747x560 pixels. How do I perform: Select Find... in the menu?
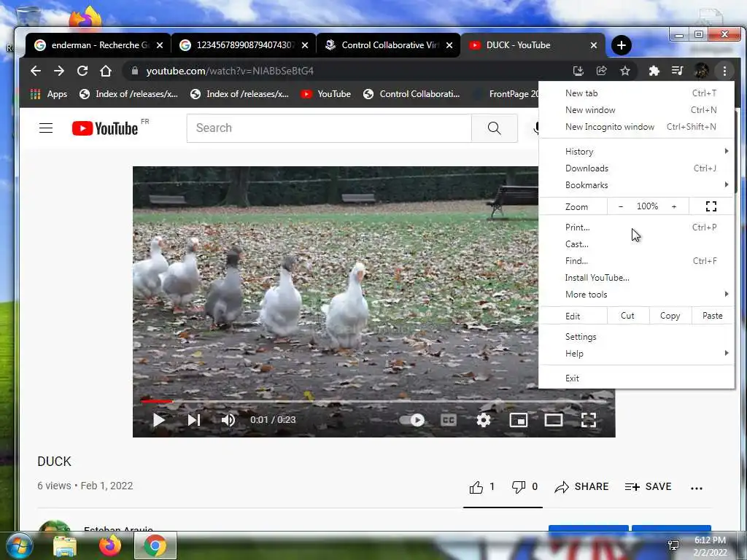636,260
